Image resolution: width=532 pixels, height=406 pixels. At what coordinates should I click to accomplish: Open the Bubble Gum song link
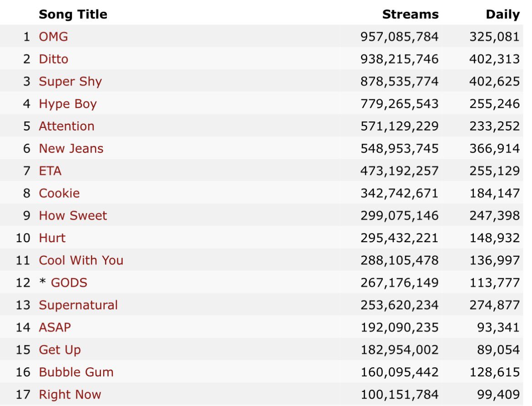pyautogui.click(x=76, y=372)
